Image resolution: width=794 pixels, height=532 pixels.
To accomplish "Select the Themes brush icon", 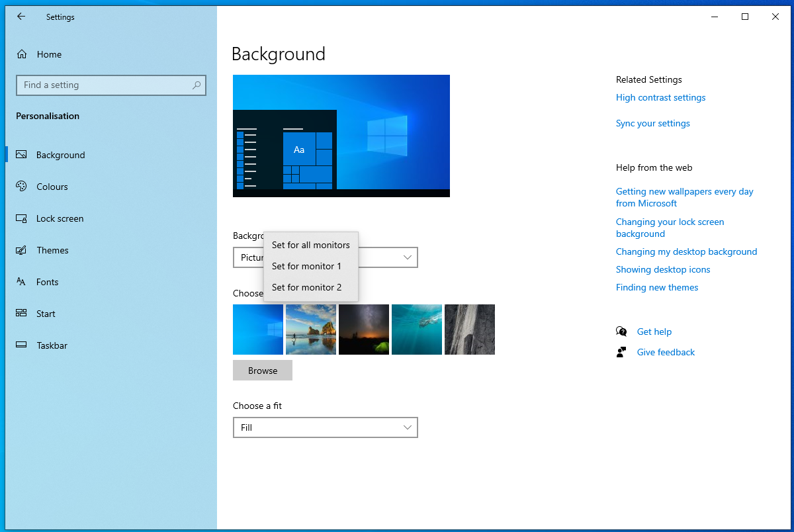I will [21, 250].
